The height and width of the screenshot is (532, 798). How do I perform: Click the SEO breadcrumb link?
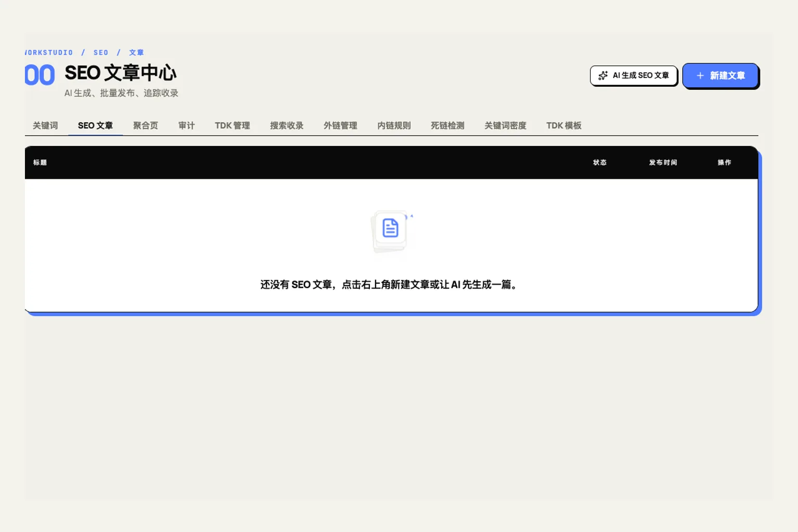(x=101, y=52)
